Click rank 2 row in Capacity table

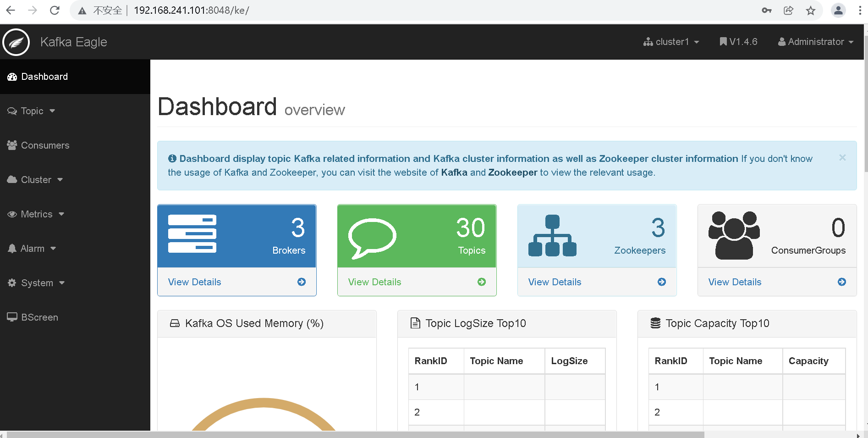click(747, 412)
